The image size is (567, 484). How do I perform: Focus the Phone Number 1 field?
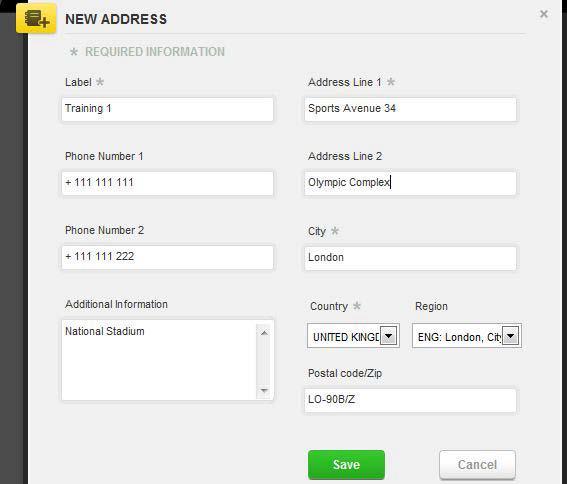167,183
